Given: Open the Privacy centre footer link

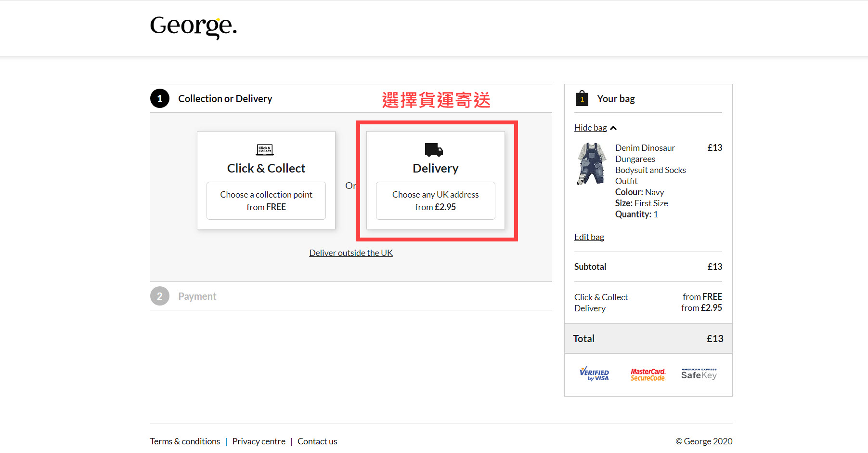Looking at the screenshot, I should point(259,441).
